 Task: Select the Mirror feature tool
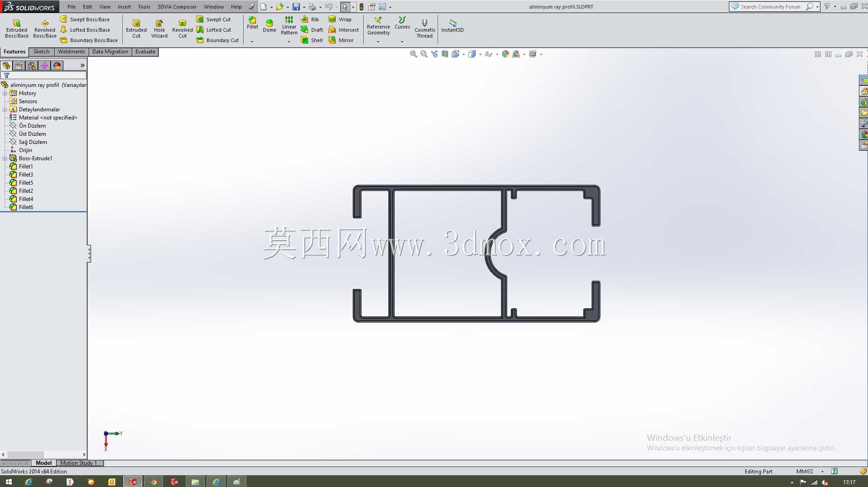[x=341, y=40]
